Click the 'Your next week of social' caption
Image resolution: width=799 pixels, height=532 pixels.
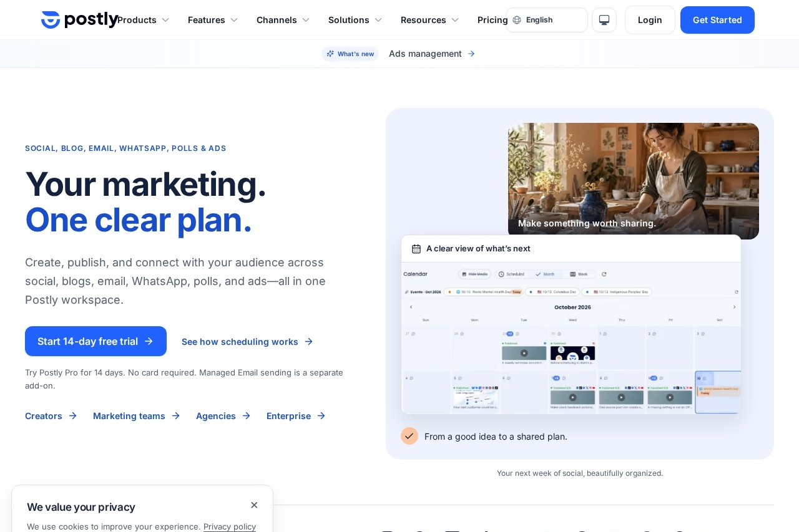(580, 473)
